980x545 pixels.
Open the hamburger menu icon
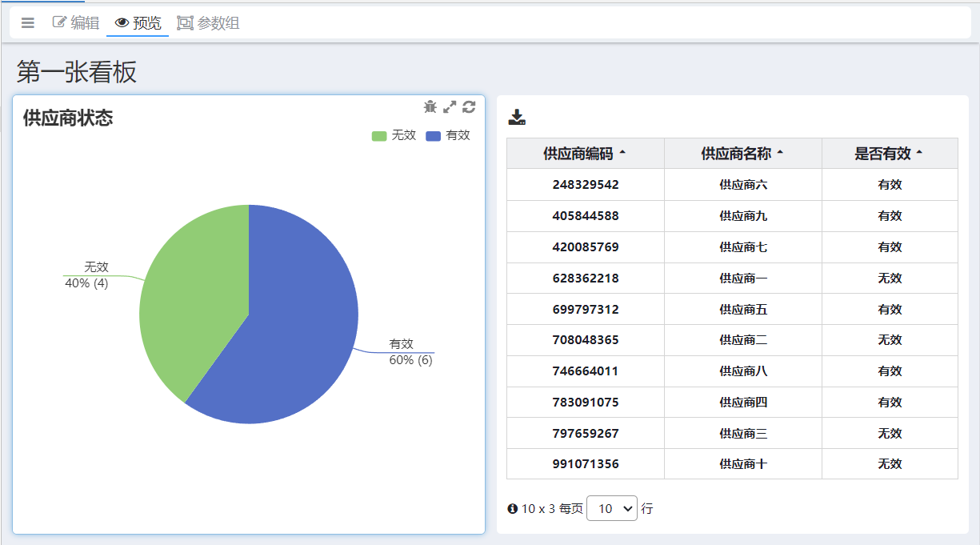point(28,23)
